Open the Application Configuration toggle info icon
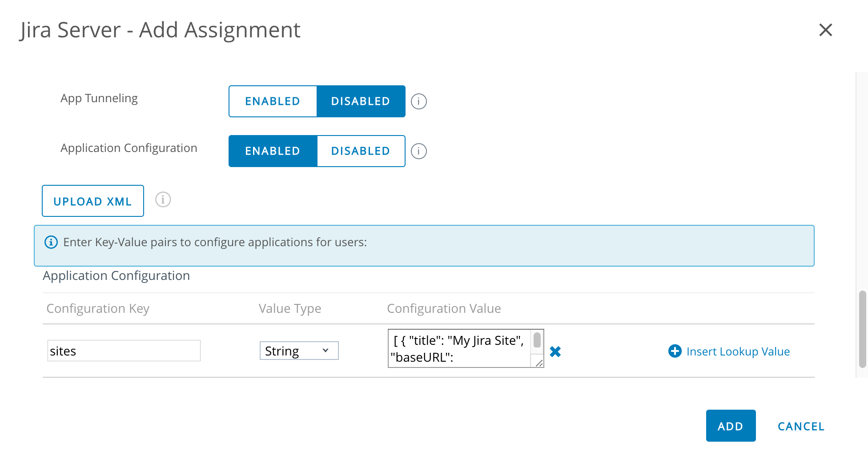Viewport: 868px width, 463px height. (x=418, y=151)
